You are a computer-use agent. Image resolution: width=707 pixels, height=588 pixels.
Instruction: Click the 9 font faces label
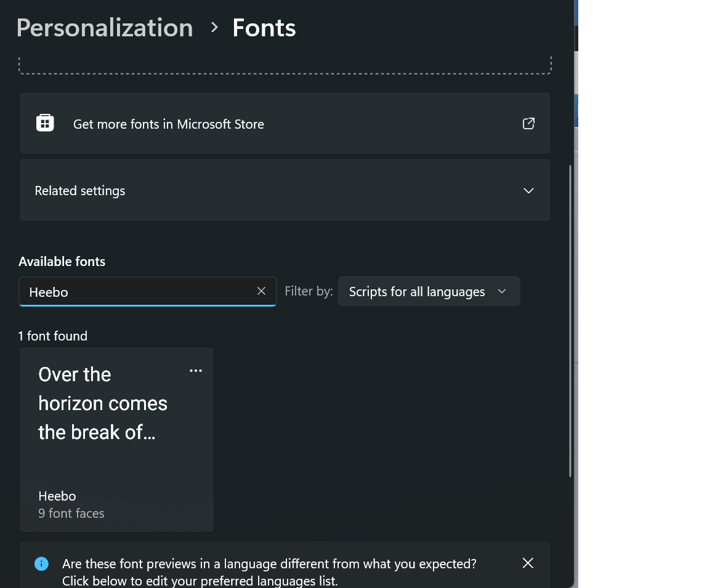pyautogui.click(x=71, y=513)
